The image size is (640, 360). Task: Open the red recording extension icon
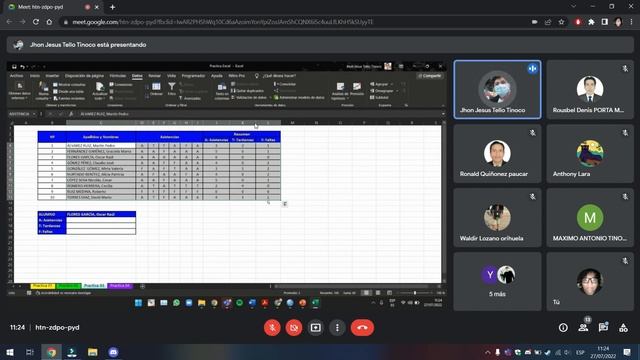click(578, 22)
